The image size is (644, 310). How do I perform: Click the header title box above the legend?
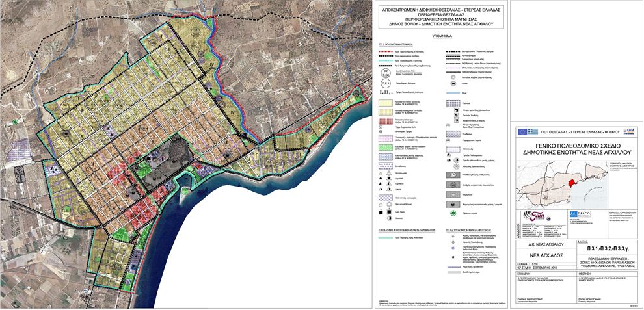pos(443,18)
